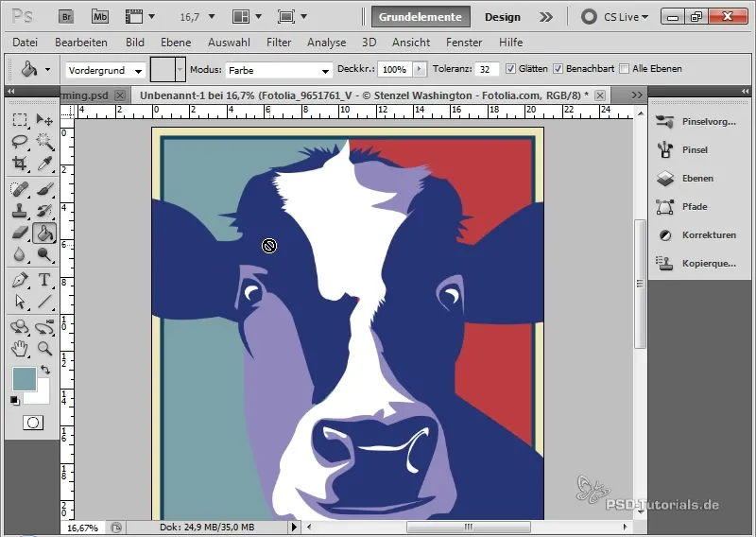Click the white background color swatch

(42, 396)
